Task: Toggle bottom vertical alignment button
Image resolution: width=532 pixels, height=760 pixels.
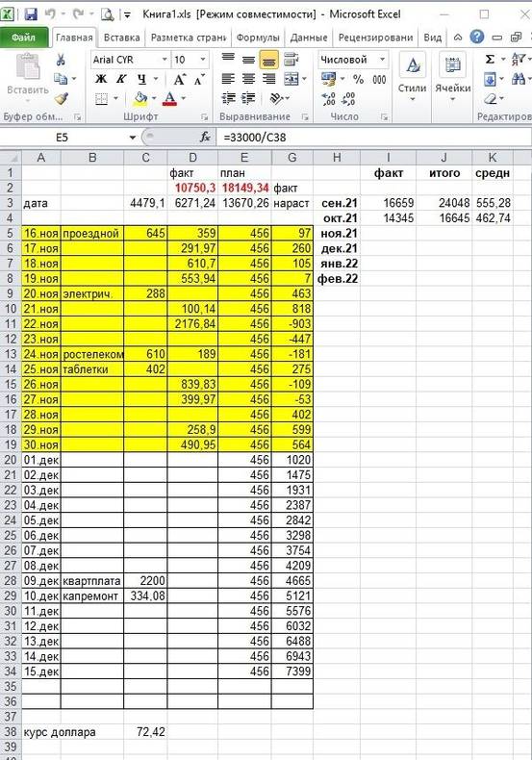Action: 269,60
